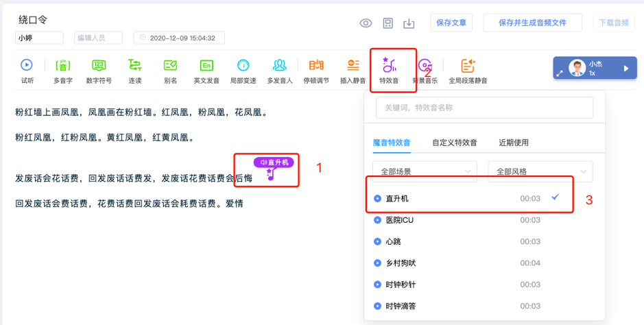Click the 直升机 effect name in list
Image resolution: width=644 pixels, height=325 pixels.
(x=397, y=199)
